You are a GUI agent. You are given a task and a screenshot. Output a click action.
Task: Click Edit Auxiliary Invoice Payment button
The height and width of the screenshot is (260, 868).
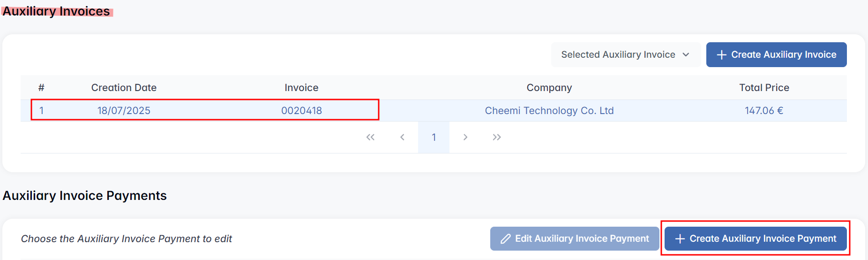(x=575, y=239)
